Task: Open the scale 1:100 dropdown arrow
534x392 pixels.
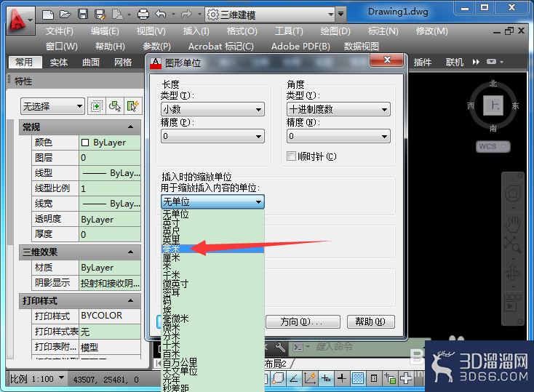Action: [x=62, y=377]
